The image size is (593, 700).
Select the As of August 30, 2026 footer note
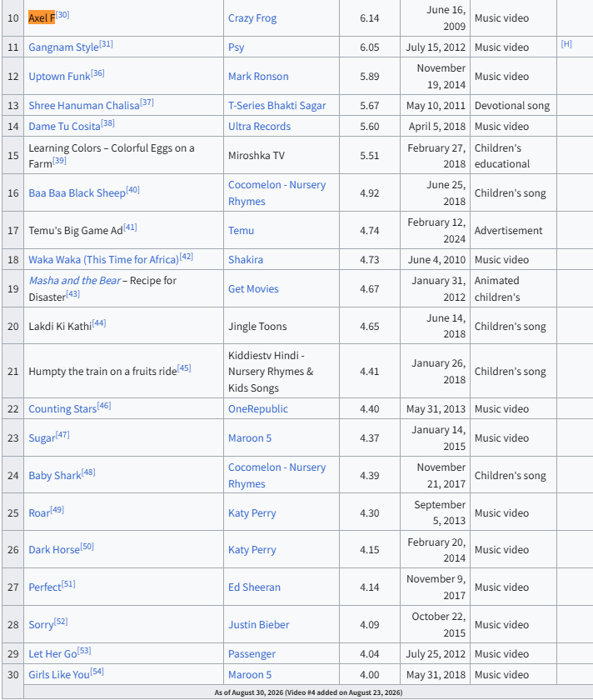(x=308, y=692)
